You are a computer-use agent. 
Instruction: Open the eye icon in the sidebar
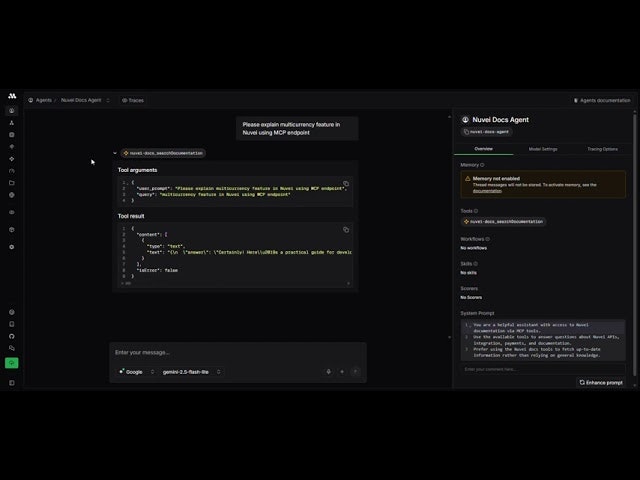tap(12, 212)
